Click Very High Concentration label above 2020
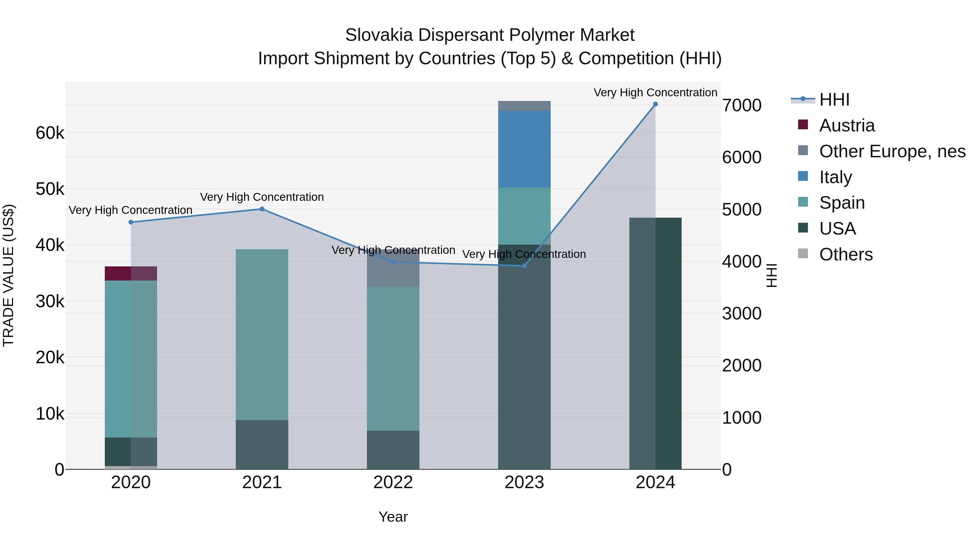980x551 pixels. point(130,210)
